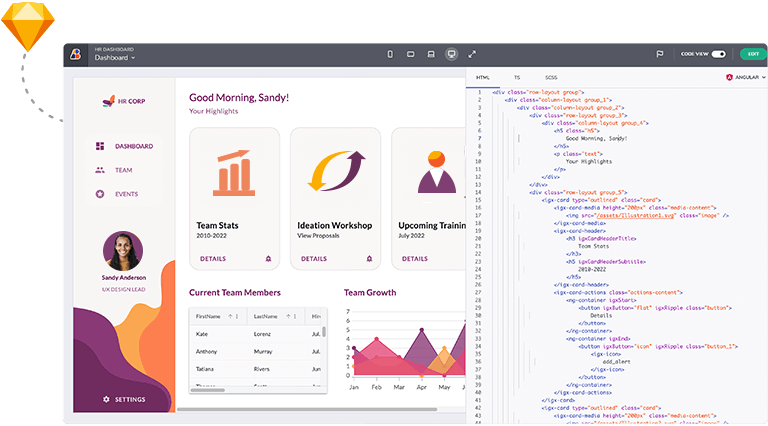Screen dimensions: 768x426
Task: Click Sandy Anderson's profile photo
Action: coord(122,252)
